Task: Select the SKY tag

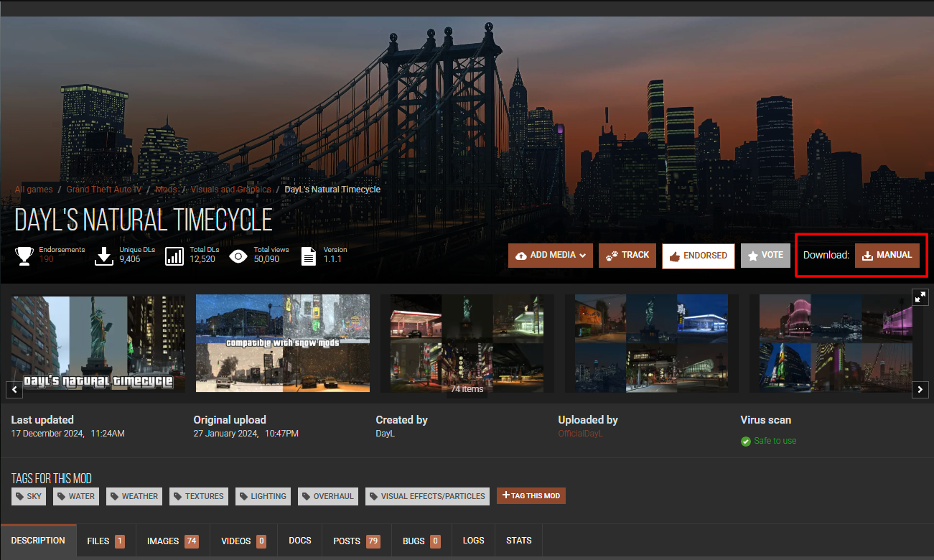Action: pyautogui.click(x=29, y=496)
